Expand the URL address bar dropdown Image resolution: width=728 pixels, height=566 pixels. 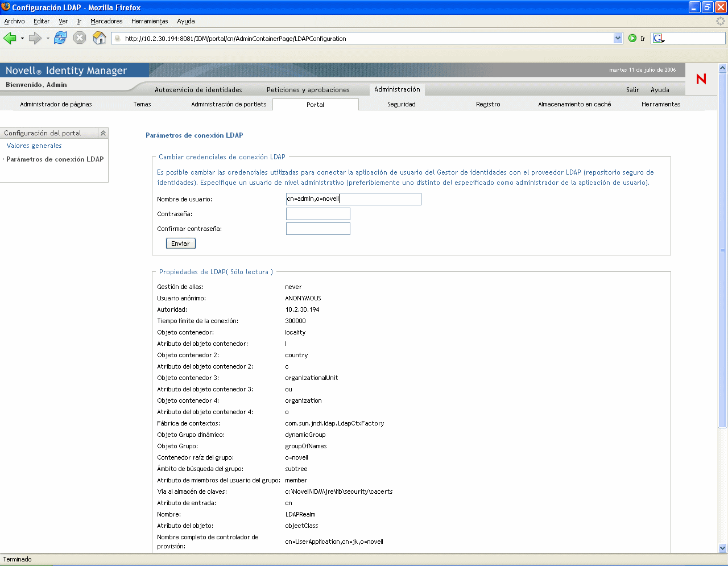tap(618, 38)
